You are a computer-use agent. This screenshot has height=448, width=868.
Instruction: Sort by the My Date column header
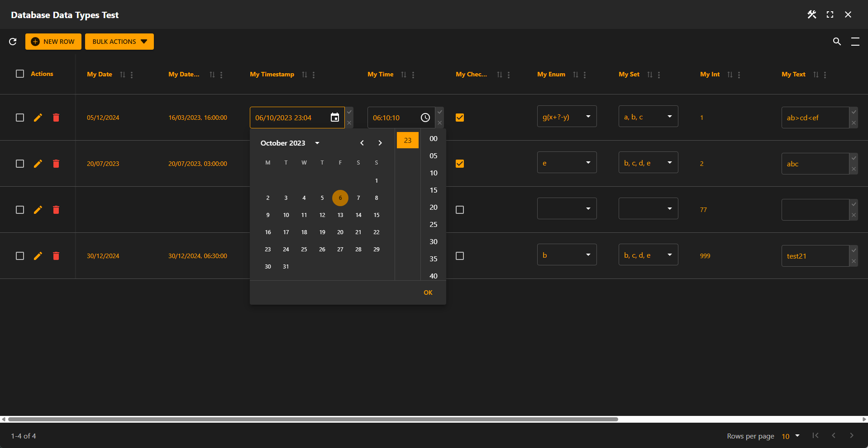click(100, 75)
